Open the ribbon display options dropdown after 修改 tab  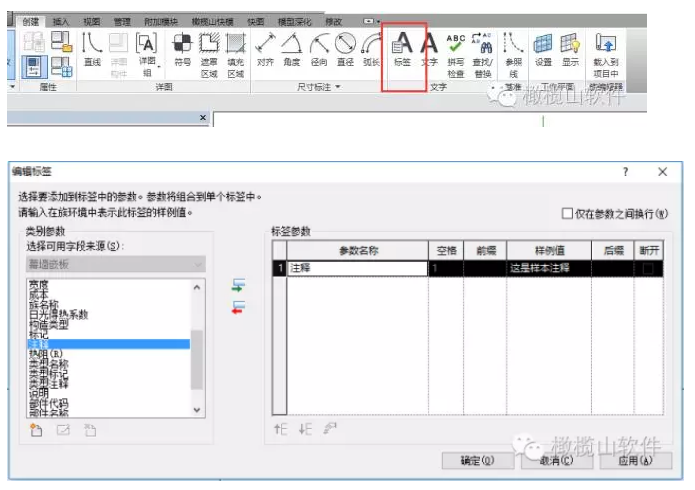[x=371, y=21]
